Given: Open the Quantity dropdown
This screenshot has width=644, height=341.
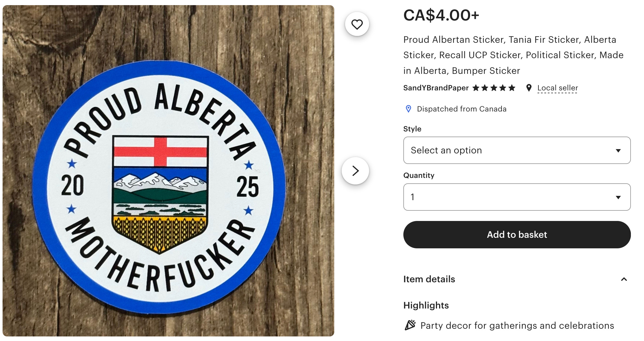Looking at the screenshot, I should point(517,197).
